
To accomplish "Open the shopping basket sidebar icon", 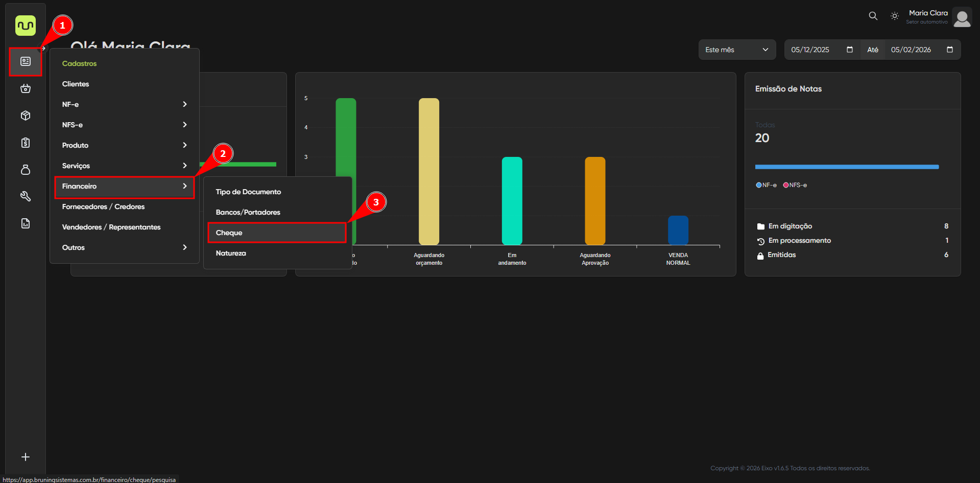I will [26, 88].
